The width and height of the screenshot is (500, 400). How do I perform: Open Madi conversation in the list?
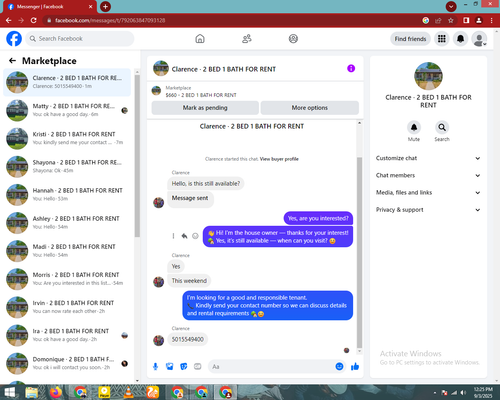(x=67, y=251)
